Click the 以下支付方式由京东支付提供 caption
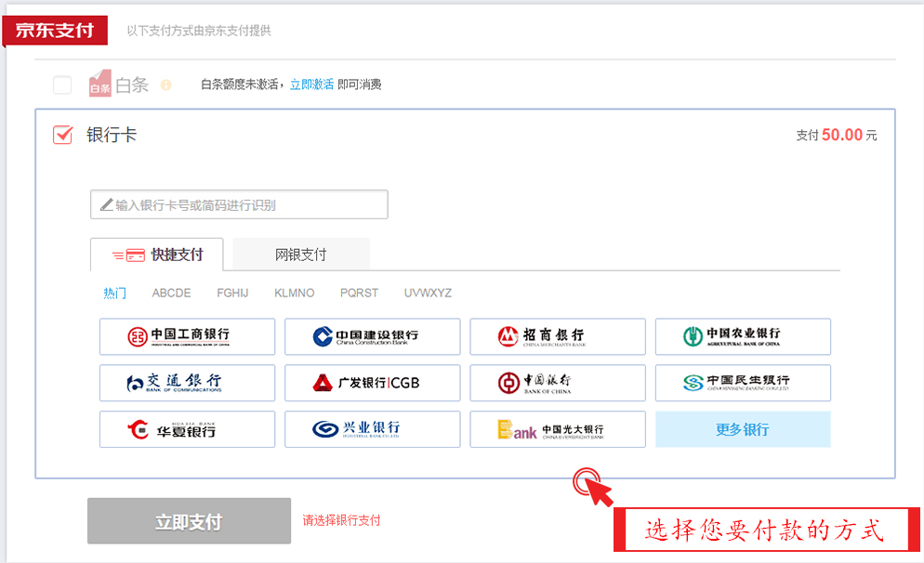The image size is (924, 563). point(199,31)
